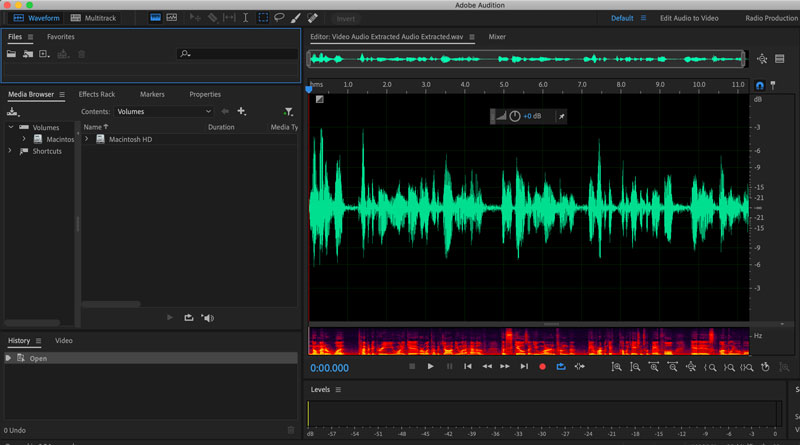Viewport: 800px width, 445px height.
Task: Choose the Default workspace
Action: click(622, 18)
